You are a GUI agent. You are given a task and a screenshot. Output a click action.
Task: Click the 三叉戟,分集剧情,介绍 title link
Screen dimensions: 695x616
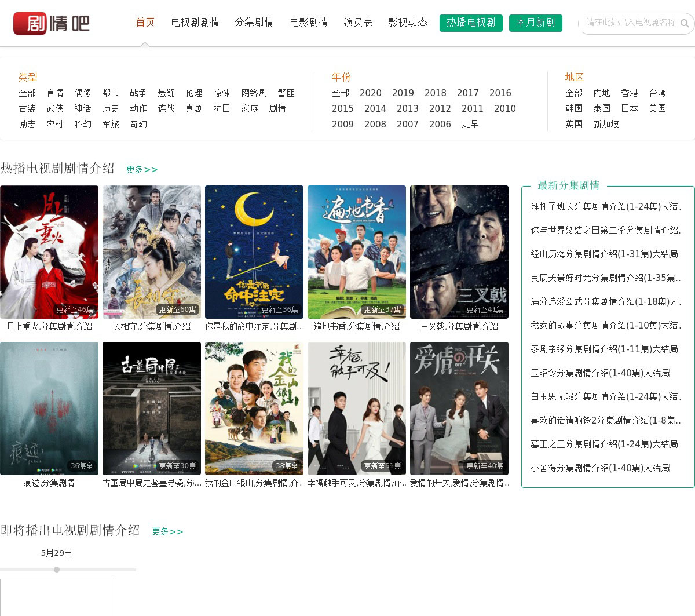(x=459, y=327)
